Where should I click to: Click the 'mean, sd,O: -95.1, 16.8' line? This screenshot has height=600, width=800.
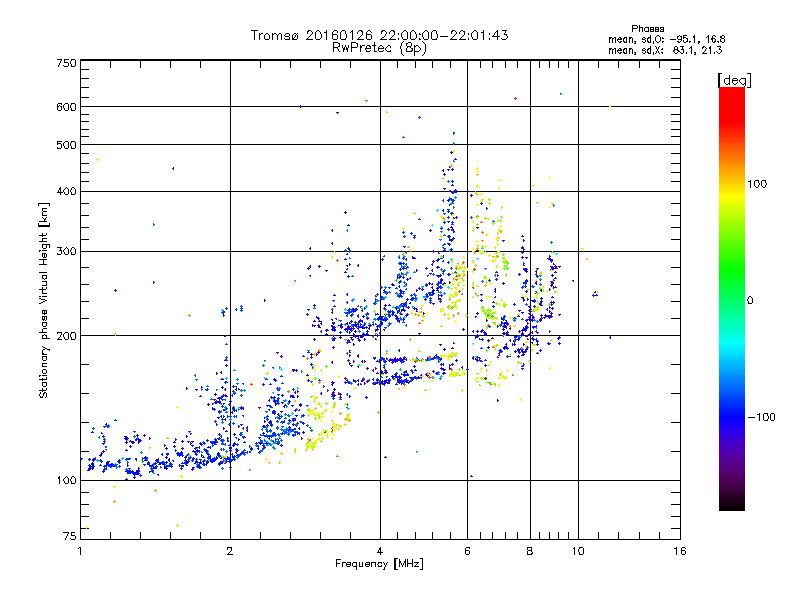point(666,39)
